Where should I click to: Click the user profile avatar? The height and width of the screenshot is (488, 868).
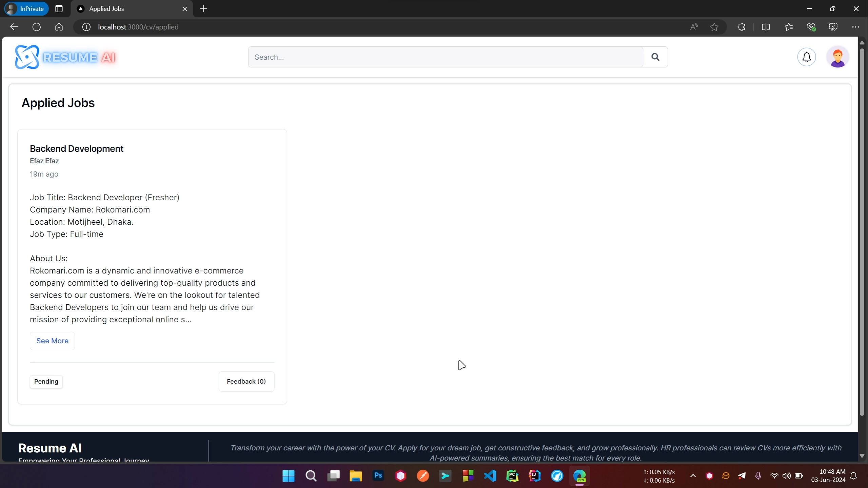(837, 57)
